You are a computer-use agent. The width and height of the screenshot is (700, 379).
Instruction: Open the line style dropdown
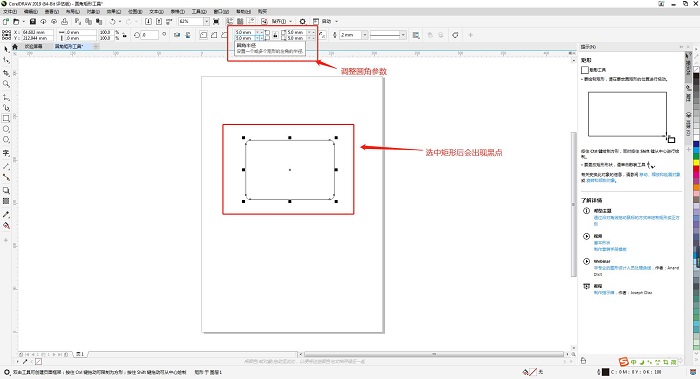click(403, 35)
